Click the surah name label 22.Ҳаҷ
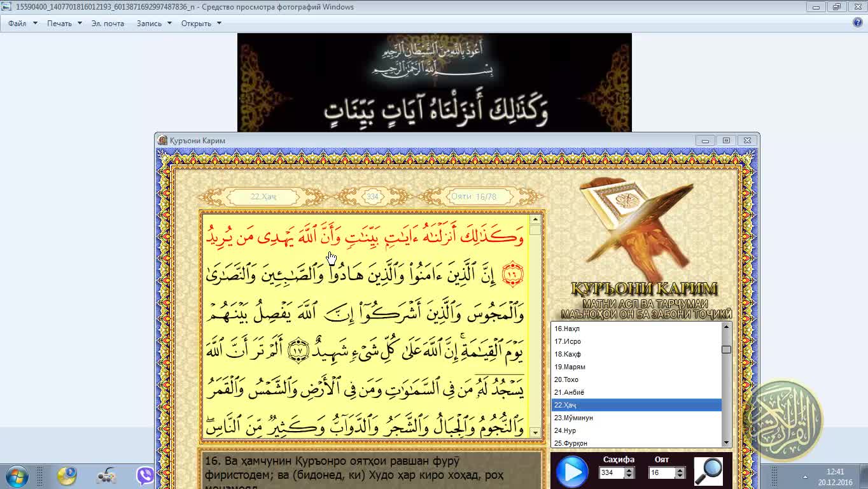This screenshot has height=489, width=868. [263, 197]
